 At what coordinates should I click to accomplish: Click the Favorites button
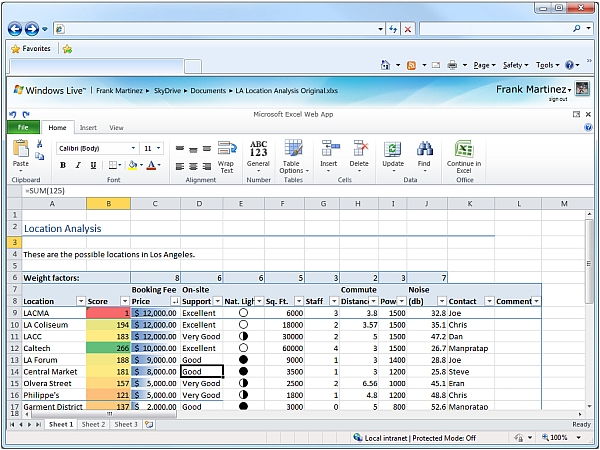tap(31, 49)
